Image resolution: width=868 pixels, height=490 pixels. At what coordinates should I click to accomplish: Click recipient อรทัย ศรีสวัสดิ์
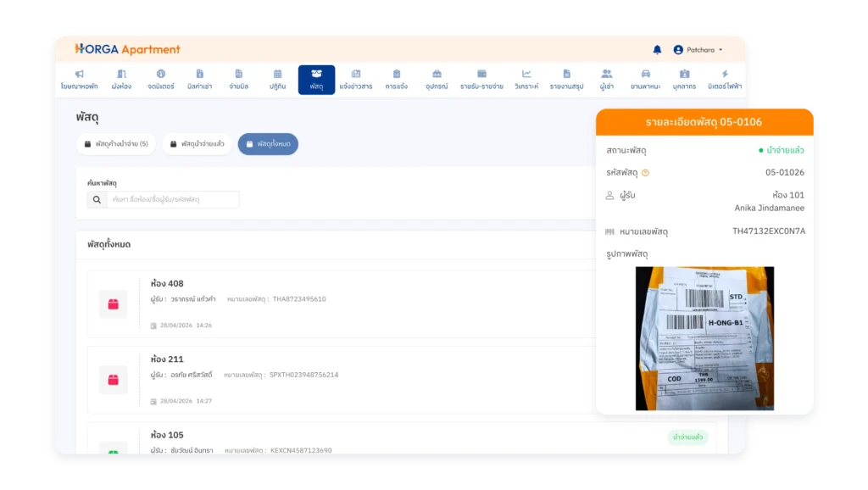click(192, 375)
